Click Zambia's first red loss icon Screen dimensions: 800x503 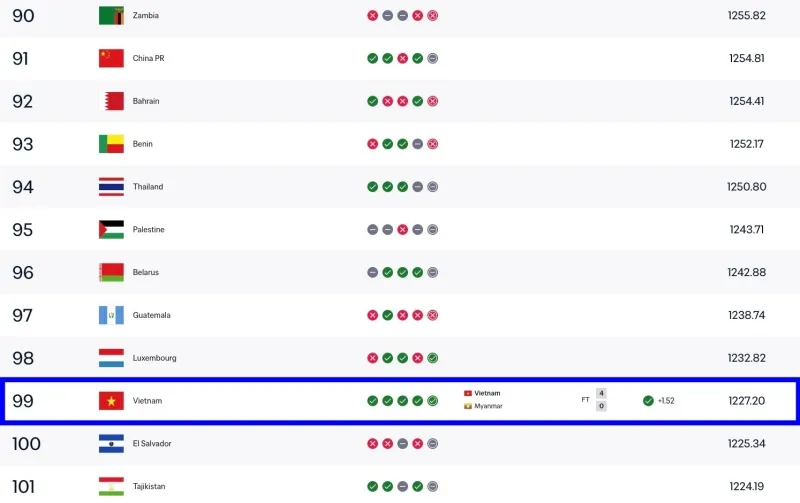pos(372,15)
